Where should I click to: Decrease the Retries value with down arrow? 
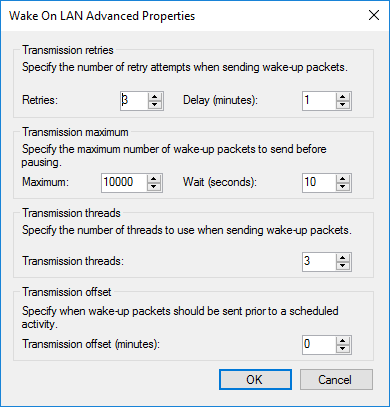coord(155,105)
